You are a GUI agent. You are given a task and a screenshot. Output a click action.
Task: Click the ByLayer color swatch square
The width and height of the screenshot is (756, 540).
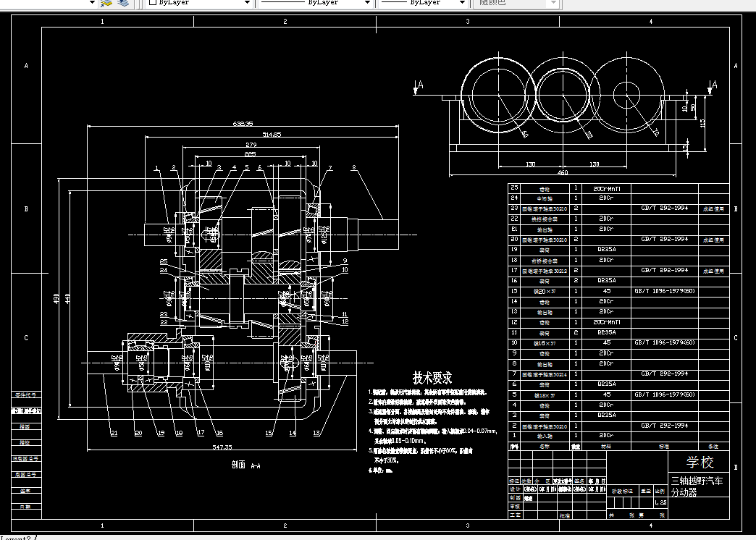(152, 2)
